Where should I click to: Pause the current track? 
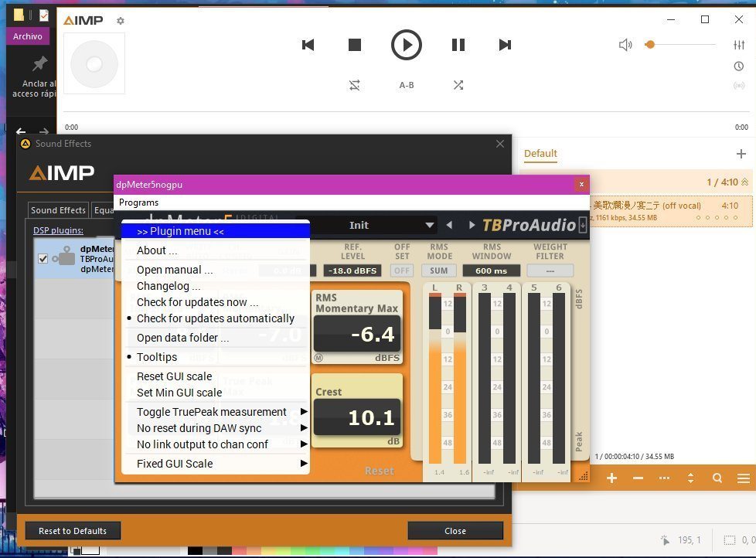coord(458,45)
